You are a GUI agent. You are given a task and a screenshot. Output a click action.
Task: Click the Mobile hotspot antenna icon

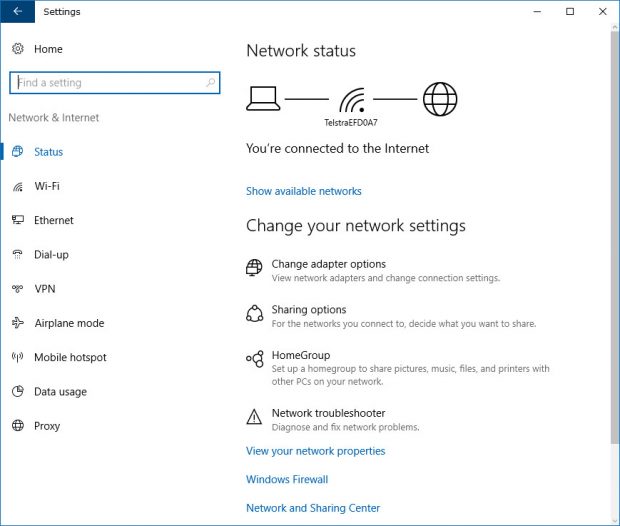click(18, 357)
